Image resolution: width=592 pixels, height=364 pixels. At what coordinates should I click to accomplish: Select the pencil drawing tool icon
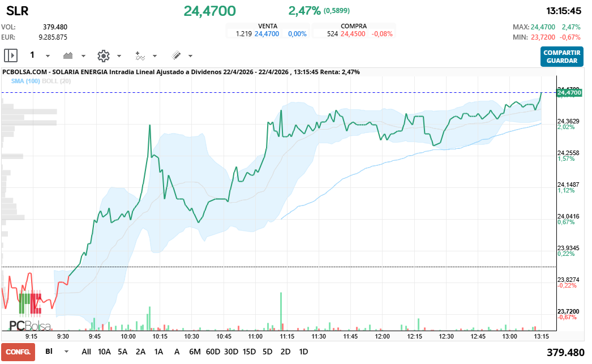click(x=176, y=55)
